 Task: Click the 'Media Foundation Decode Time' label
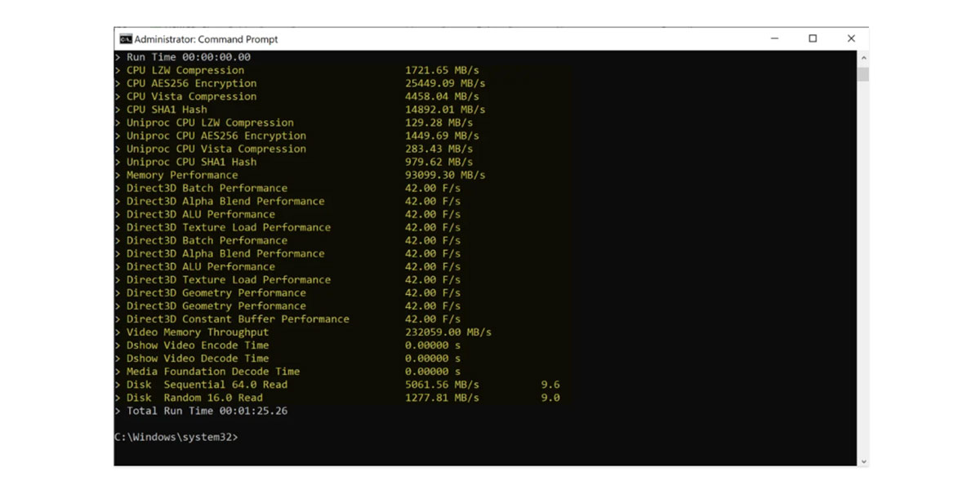coord(213,372)
